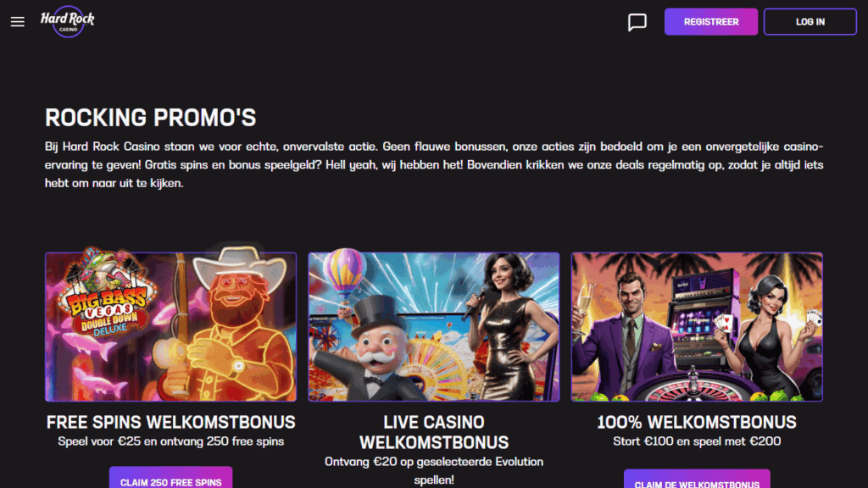Open the live chat bubble
The height and width of the screenshot is (488, 868).
(x=636, y=21)
